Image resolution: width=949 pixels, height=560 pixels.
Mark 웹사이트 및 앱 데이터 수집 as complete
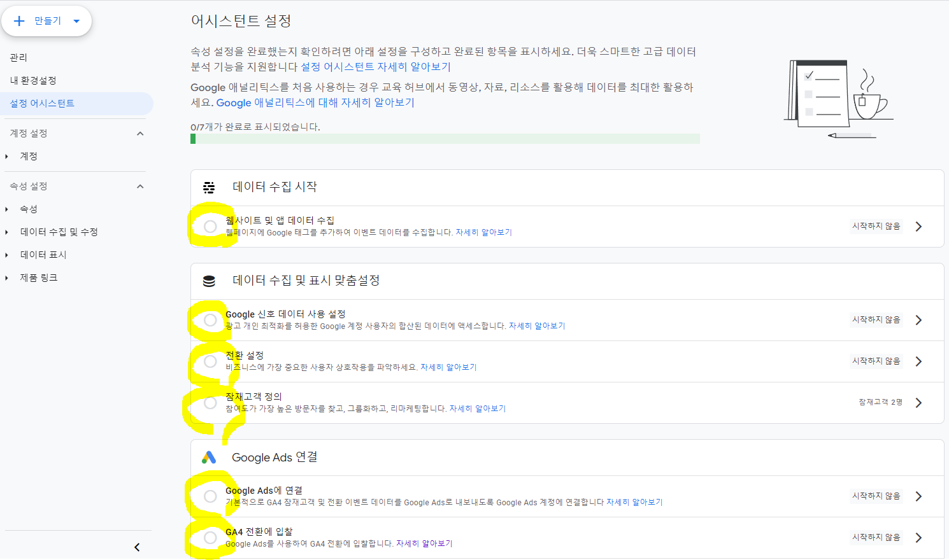click(x=210, y=227)
